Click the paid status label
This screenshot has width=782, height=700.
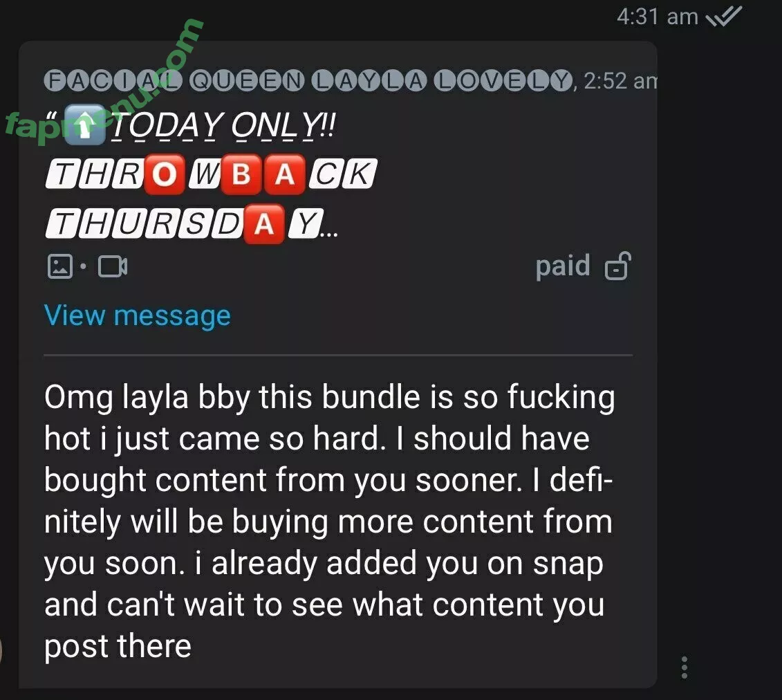[x=563, y=266]
